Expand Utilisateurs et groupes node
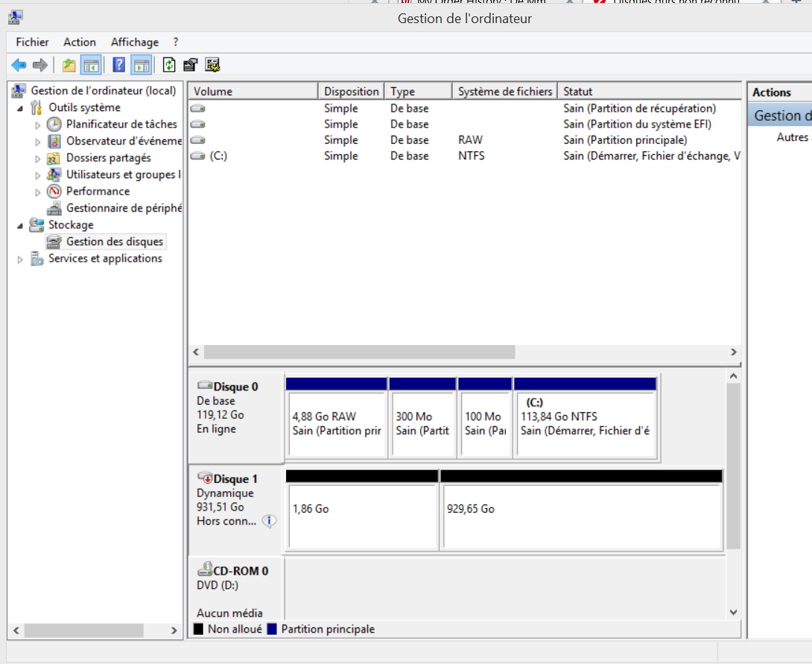The width and height of the screenshot is (812, 664). [x=37, y=175]
